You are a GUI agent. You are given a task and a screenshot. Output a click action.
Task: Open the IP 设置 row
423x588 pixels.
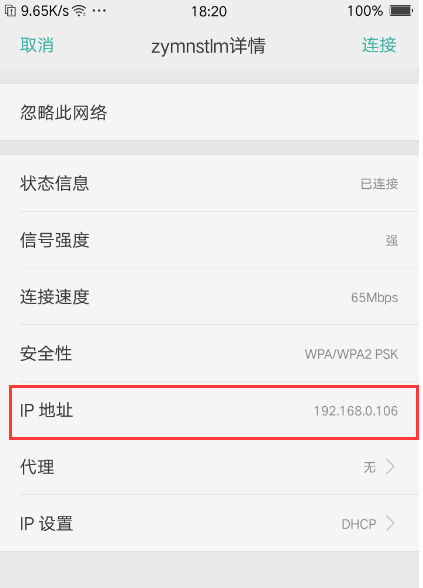(209, 524)
